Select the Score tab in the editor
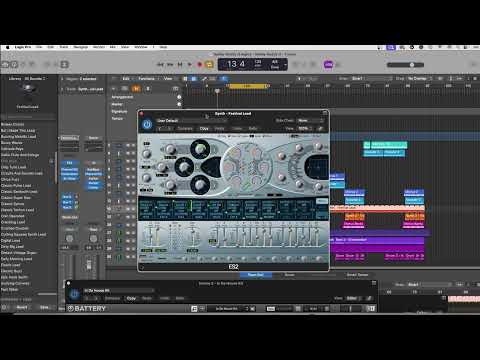The height and width of the screenshot is (360, 480). click(x=289, y=275)
